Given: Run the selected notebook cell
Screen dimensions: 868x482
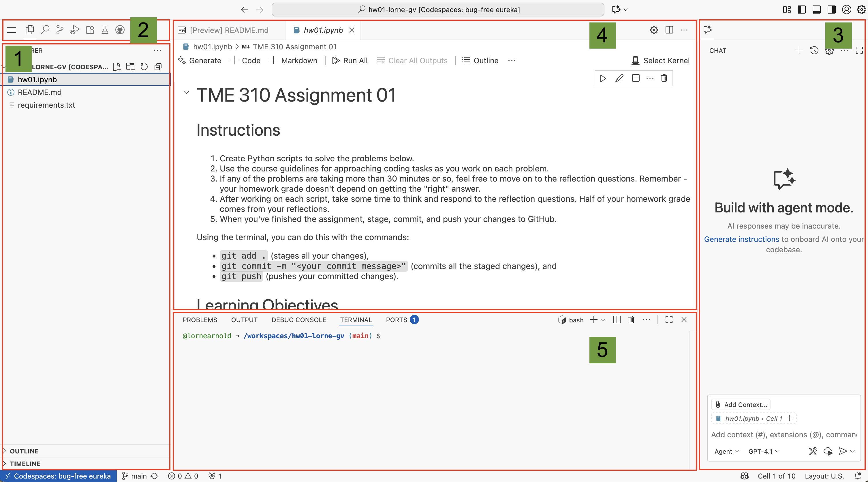Looking at the screenshot, I should (603, 78).
